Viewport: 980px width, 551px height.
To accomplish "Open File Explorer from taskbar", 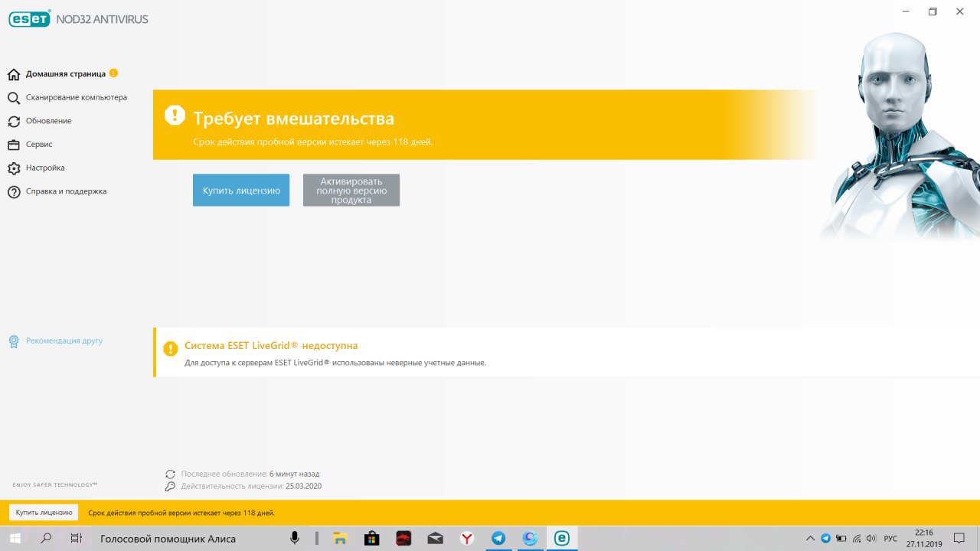I will pos(341,539).
